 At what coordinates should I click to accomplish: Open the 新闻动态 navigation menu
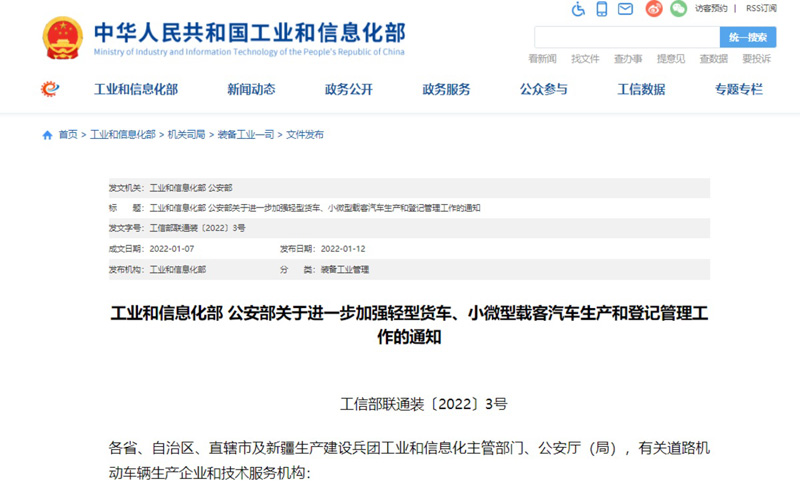[x=251, y=89]
